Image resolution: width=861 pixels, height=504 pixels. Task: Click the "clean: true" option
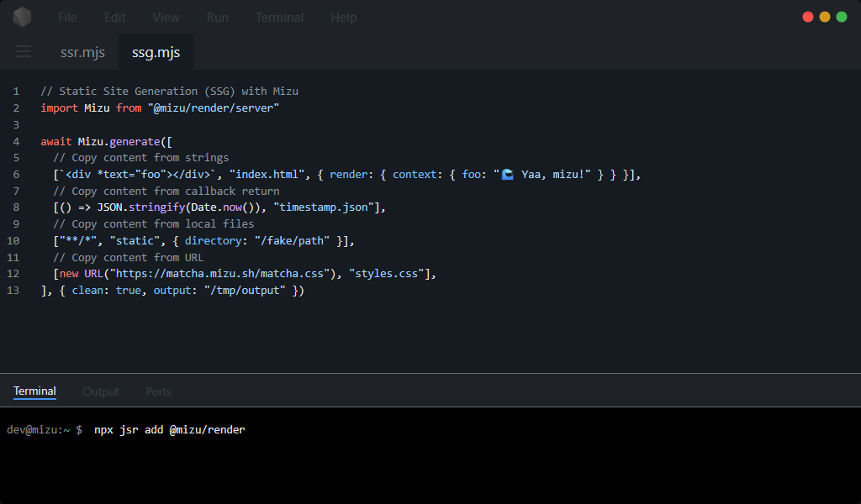pos(107,290)
